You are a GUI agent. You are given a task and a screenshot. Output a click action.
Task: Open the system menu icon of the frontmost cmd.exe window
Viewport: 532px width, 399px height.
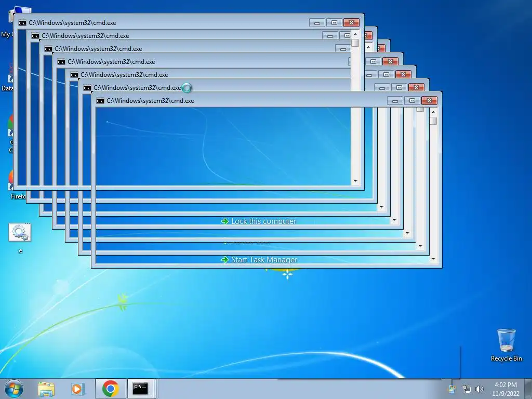click(100, 101)
